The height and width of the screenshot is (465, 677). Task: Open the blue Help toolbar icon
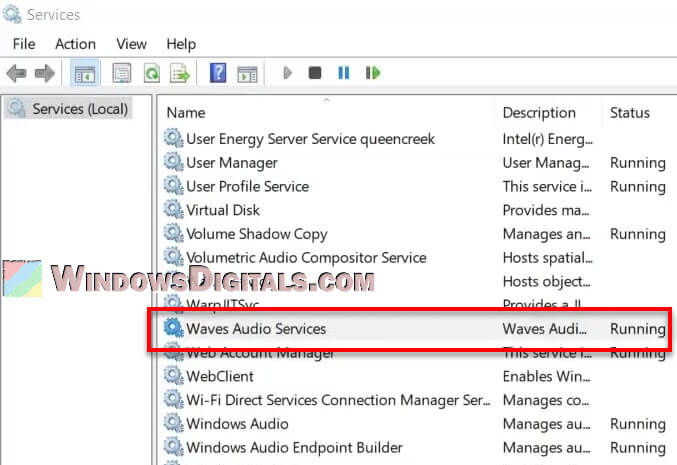click(x=218, y=73)
